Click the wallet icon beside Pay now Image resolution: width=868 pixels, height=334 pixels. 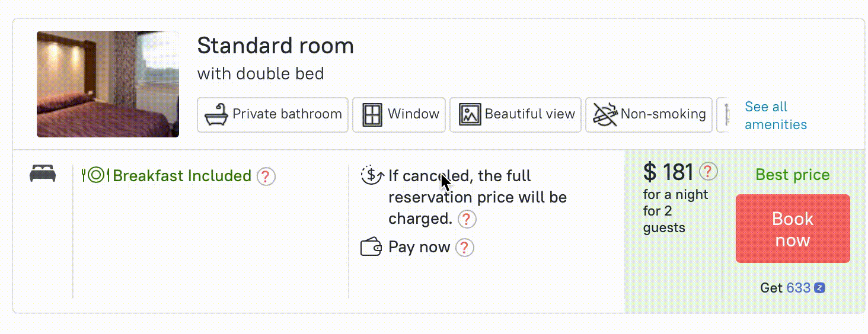[x=371, y=247]
